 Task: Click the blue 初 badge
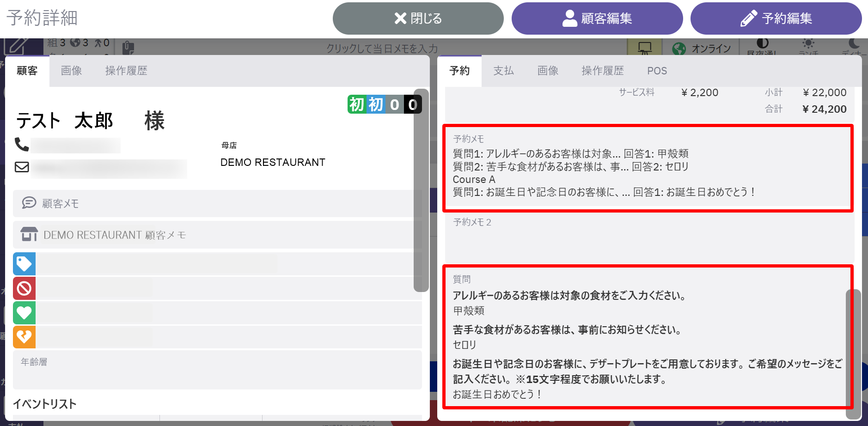[x=375, y=104]
